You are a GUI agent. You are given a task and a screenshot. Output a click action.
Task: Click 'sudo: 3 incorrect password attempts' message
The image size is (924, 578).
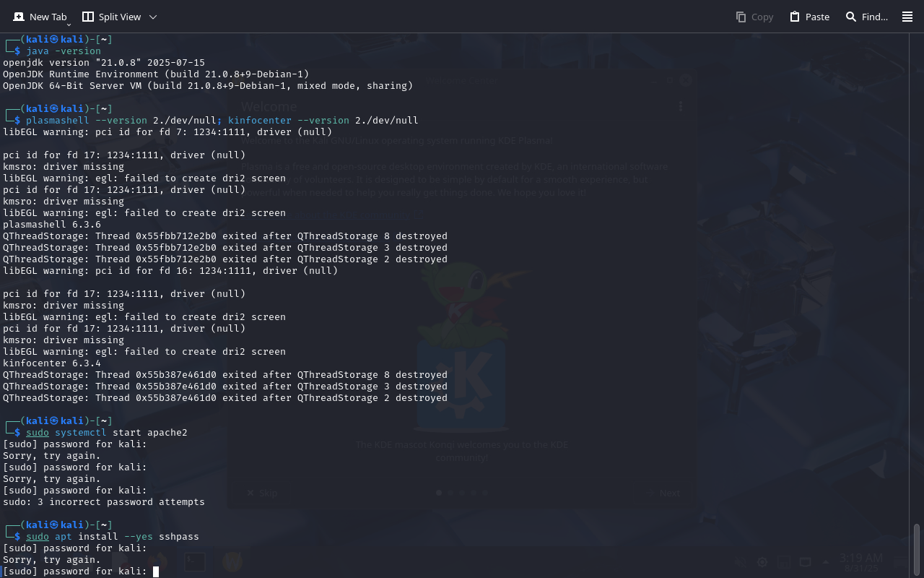(104, 502)
